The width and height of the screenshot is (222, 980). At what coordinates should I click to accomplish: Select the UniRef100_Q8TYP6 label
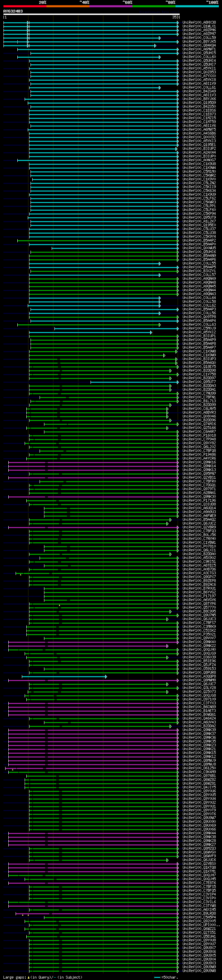click(199, 604)
